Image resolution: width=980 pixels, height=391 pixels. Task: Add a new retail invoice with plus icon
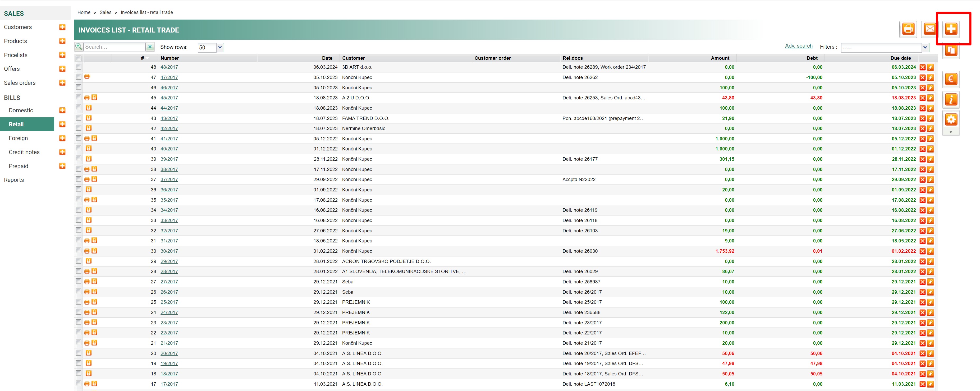(951, 29)
